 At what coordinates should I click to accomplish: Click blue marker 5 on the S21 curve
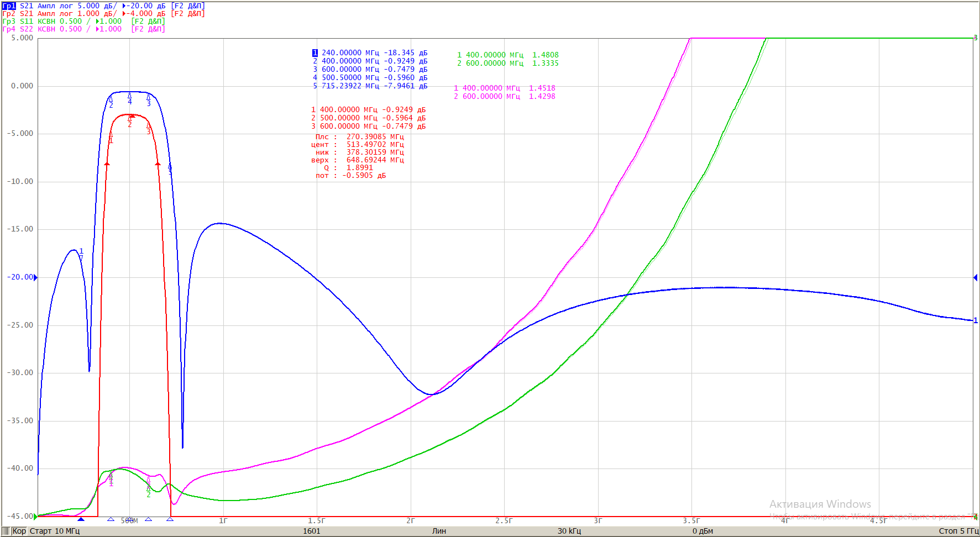170,167
